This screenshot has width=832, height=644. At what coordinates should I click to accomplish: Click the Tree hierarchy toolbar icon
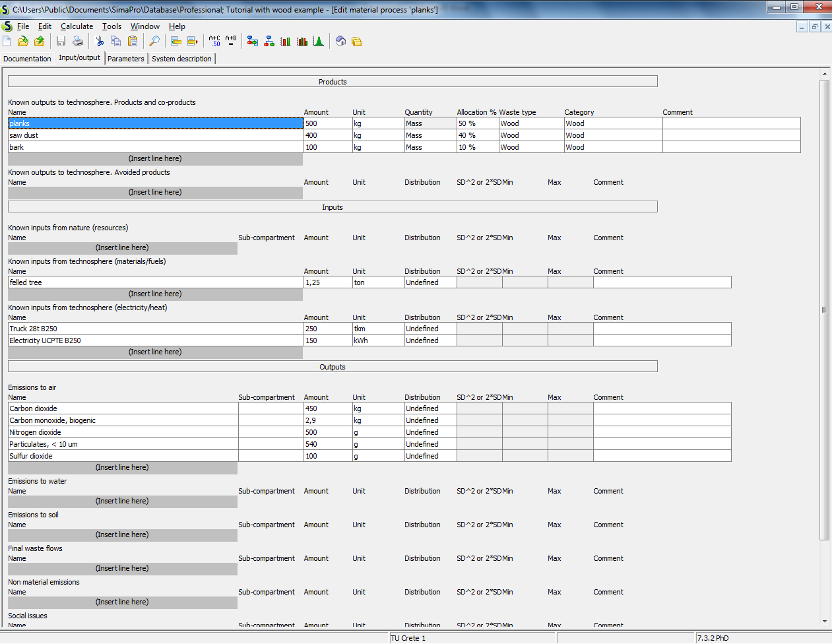click(269, 42)
